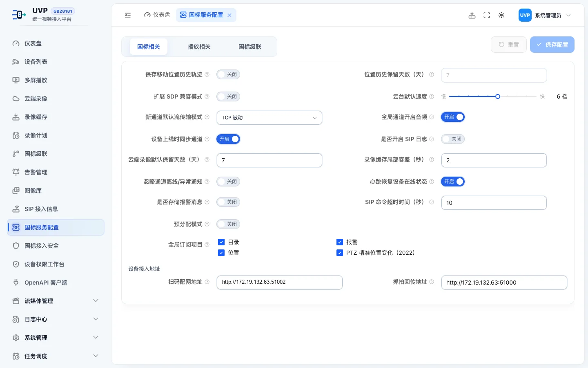Screen dimensions: 588x368
Task: Click the 保存配置 button
Action: pyautogui.click(x=552, y=45)
